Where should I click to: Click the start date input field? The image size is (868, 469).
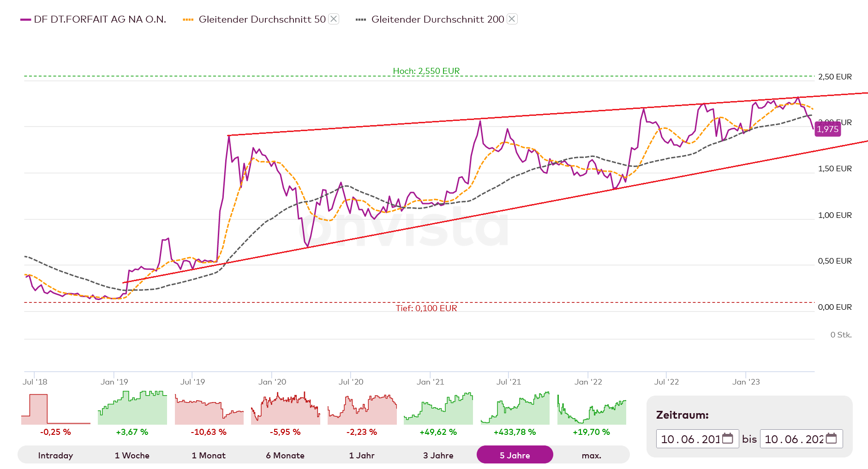click(x=688, y=439)
